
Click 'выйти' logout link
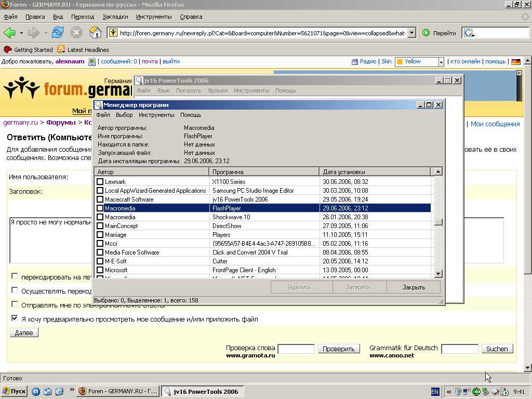[171, 61]
